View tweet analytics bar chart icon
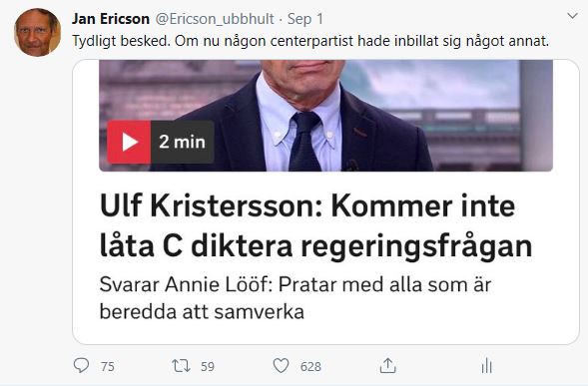This screenshot has height=386, width=588. point(486,365)
